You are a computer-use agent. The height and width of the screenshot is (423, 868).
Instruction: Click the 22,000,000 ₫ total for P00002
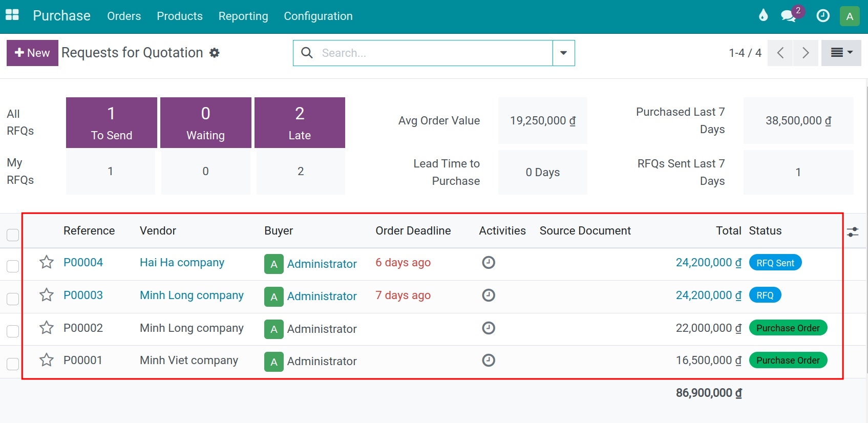(709, 328)
